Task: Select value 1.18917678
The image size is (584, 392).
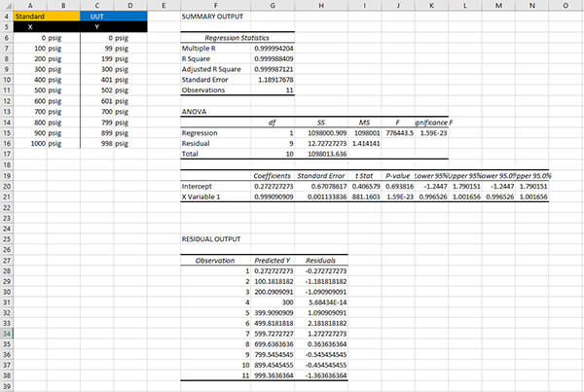Action: coord(275,80)
